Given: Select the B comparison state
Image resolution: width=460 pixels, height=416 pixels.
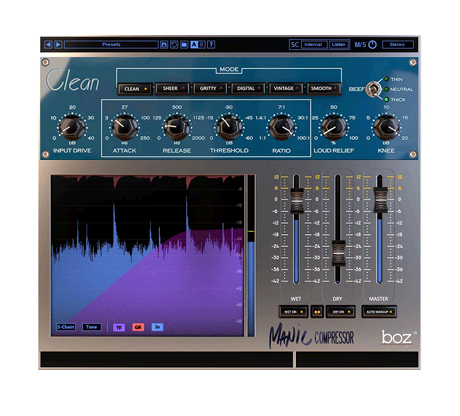Looking at the screenshot, I should coord(202,44).
